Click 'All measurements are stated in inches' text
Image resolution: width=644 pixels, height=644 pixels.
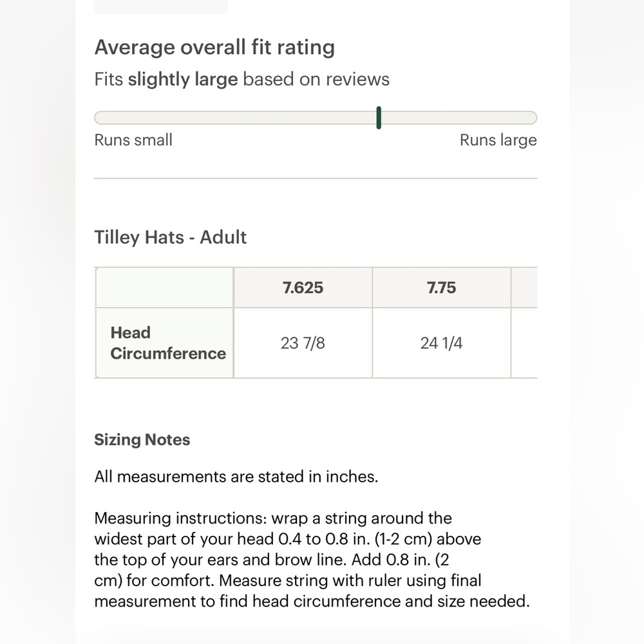point(236,477)
